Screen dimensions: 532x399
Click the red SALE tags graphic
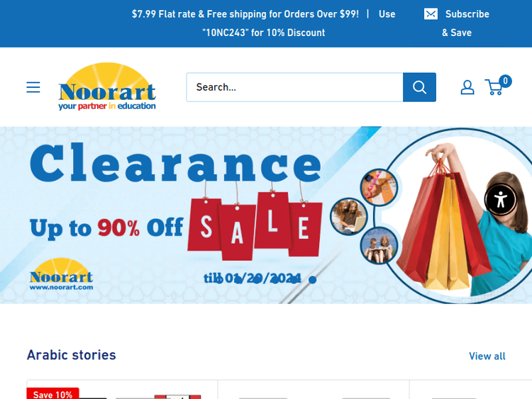[255, 225]
